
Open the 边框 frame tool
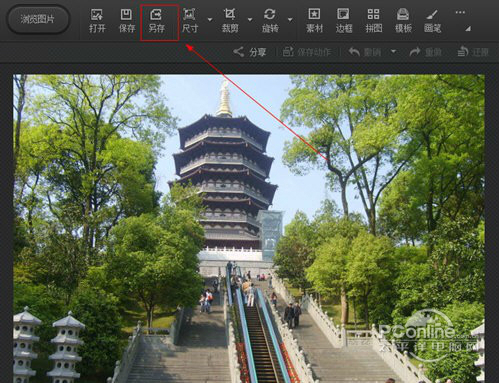pos(344,21)
